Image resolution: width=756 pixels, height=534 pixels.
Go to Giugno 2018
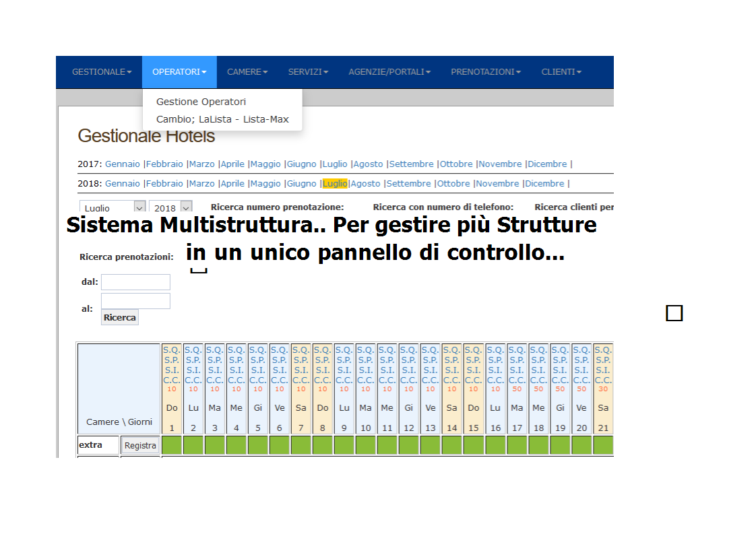point(302,184)
